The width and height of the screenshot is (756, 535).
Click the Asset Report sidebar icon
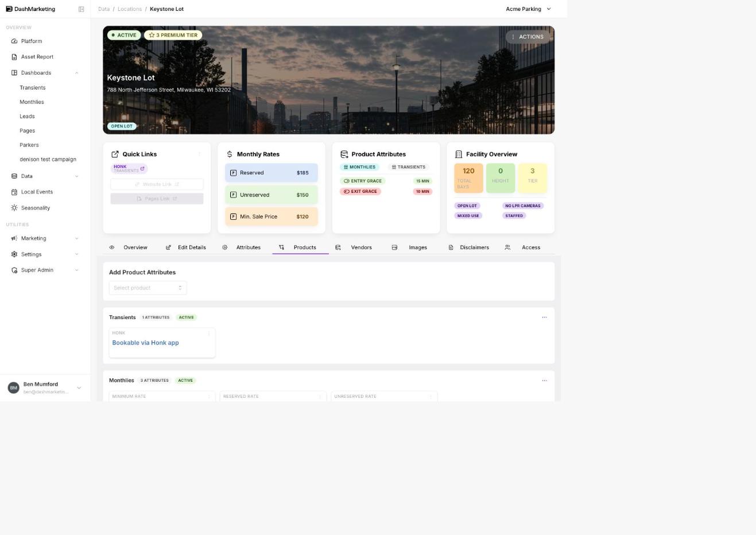pos(14,57)
